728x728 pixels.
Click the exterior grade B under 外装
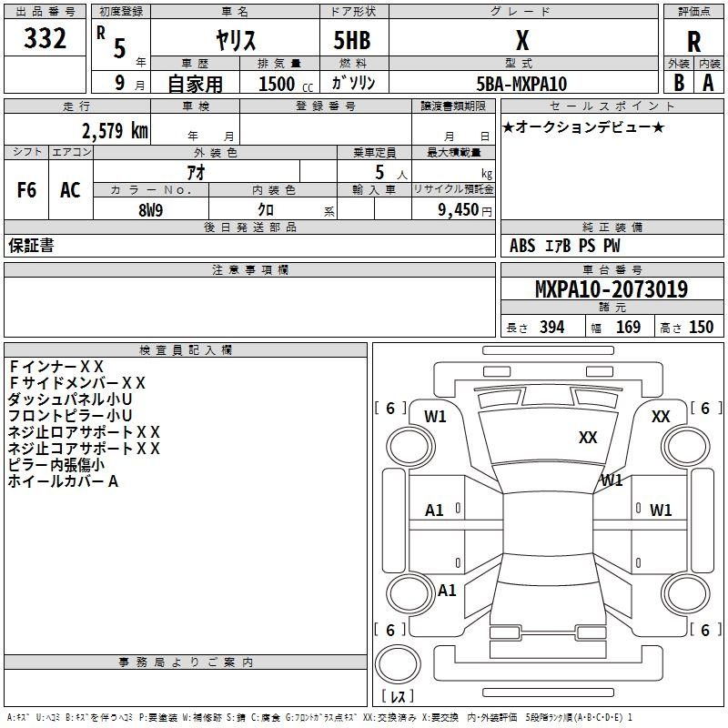[x=679, y=83]
